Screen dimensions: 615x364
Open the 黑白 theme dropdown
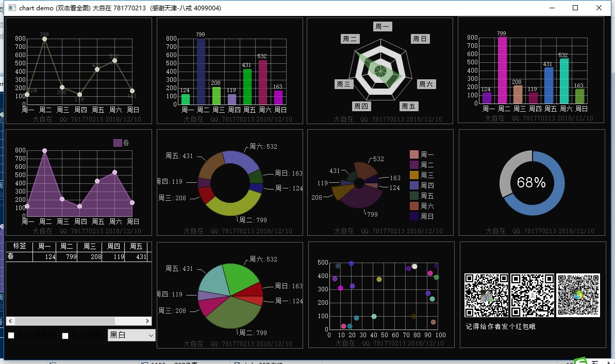click(131, 335)
